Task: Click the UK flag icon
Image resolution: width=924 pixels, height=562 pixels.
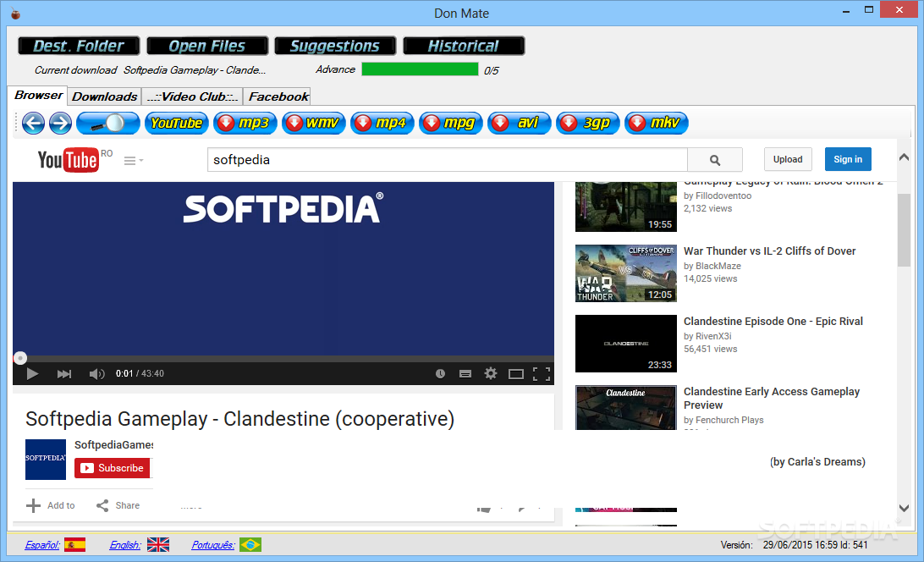Action: (158, 545)
